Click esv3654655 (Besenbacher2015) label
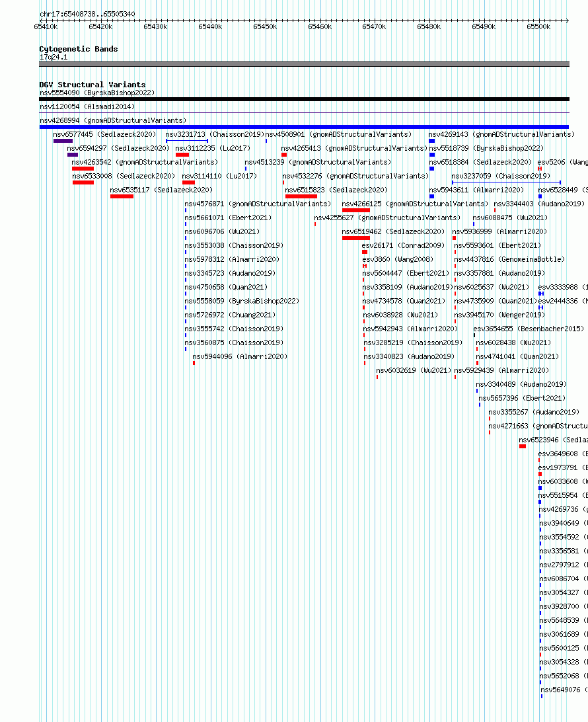588x722 pixels. 529,329
